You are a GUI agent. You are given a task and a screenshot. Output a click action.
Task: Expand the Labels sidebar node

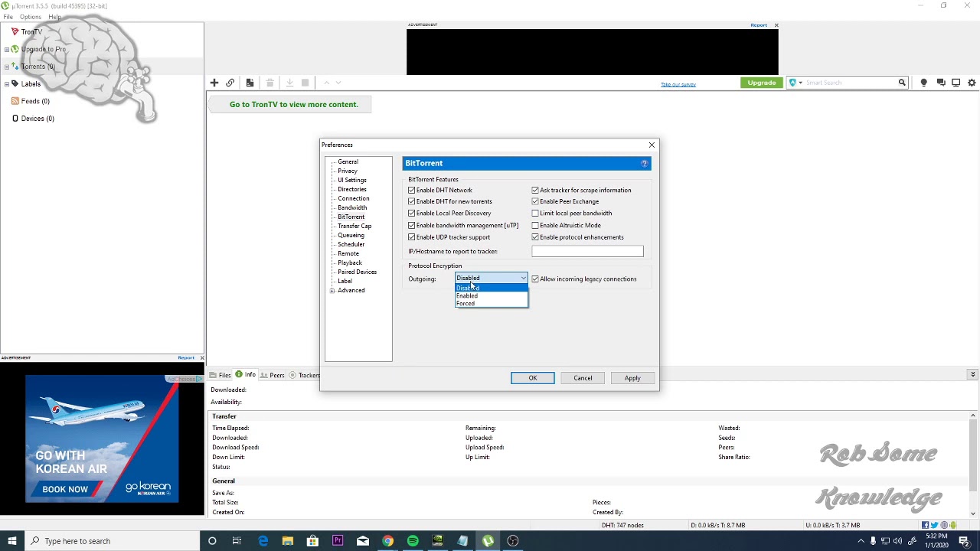(6, 84)
